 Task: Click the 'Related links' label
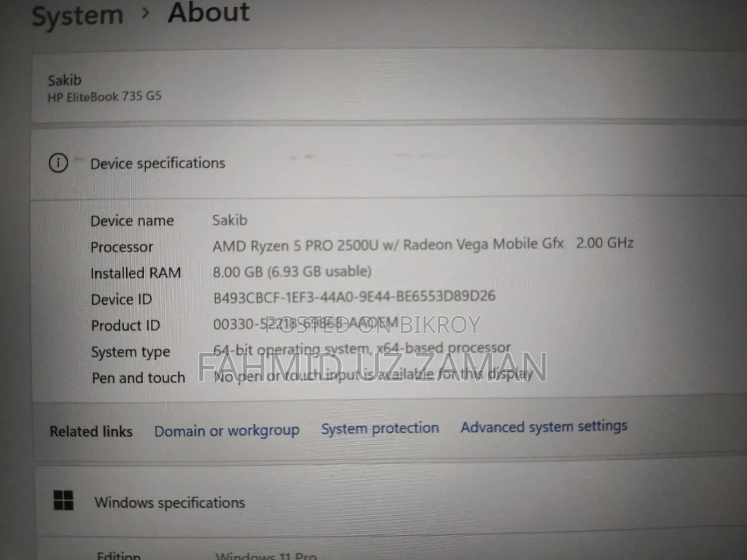pyautogui.click(x=91, y=431)
